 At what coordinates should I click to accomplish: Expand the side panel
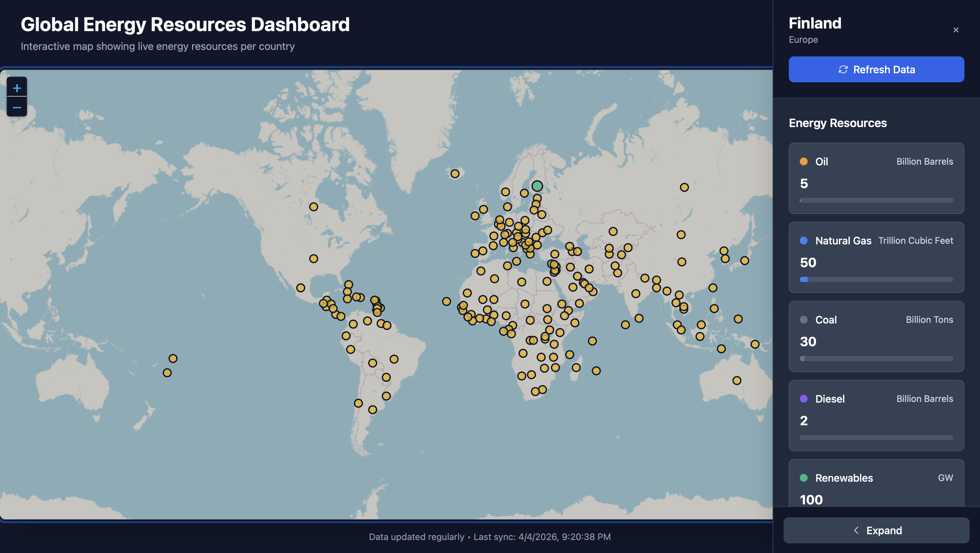click(876, 530)
